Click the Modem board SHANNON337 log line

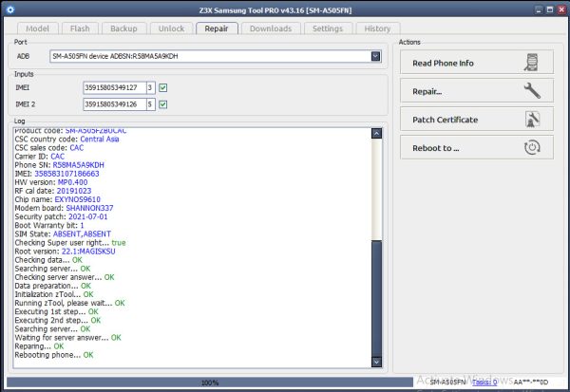(x=64, y=208)
